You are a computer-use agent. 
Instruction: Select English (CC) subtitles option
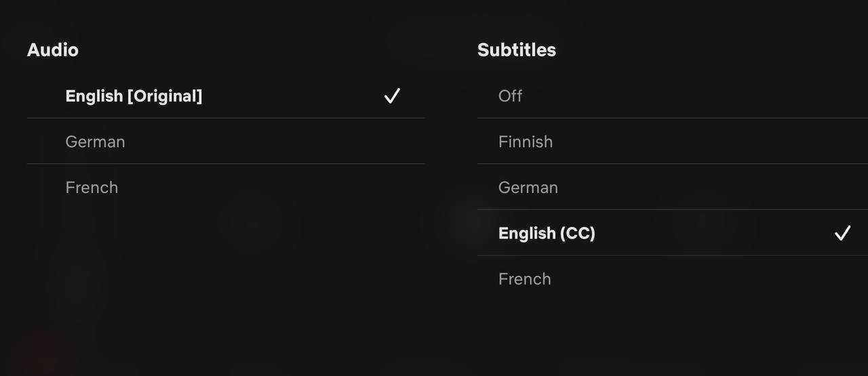547,233
